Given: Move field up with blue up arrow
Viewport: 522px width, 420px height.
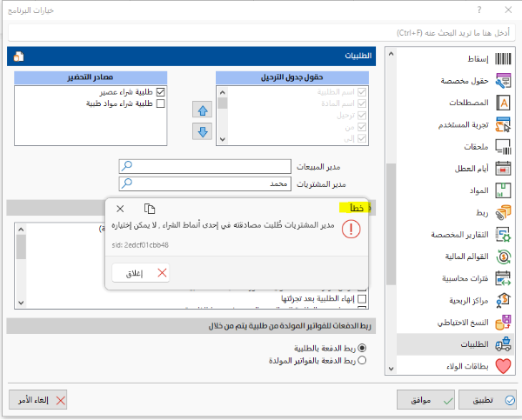Looking at the screenshot, I should [x=203, y=110].
